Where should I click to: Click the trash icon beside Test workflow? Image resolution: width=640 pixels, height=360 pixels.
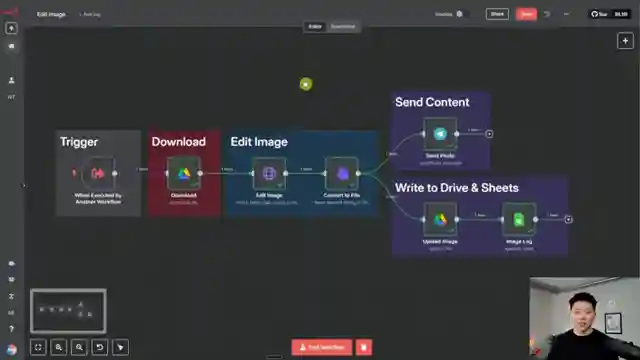(364, 347)
